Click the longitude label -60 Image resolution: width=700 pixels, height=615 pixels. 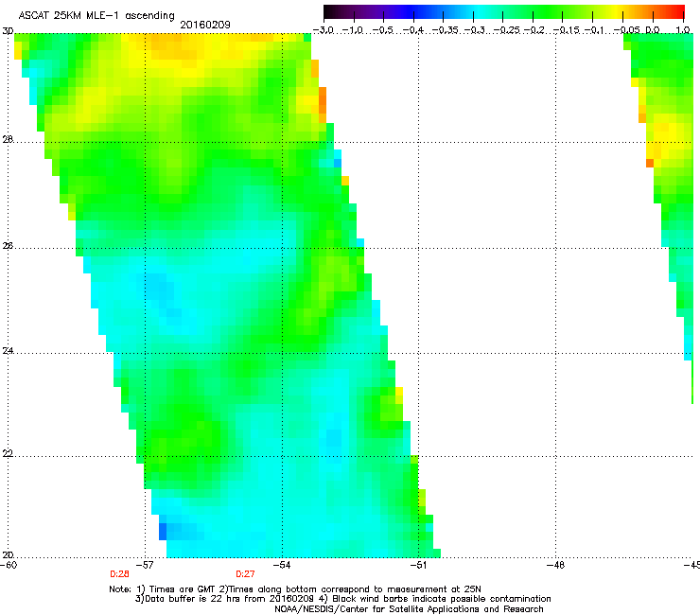tap(9, 565)
